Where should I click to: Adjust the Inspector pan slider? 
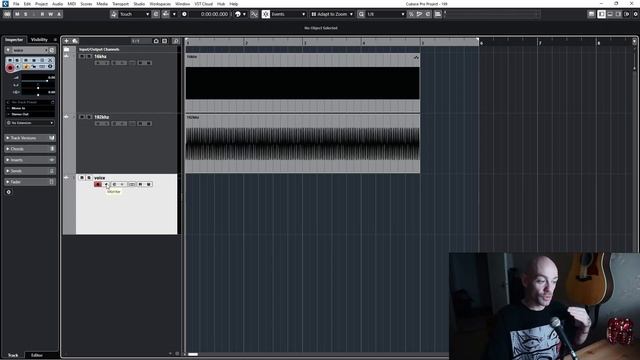click(38, 87)
